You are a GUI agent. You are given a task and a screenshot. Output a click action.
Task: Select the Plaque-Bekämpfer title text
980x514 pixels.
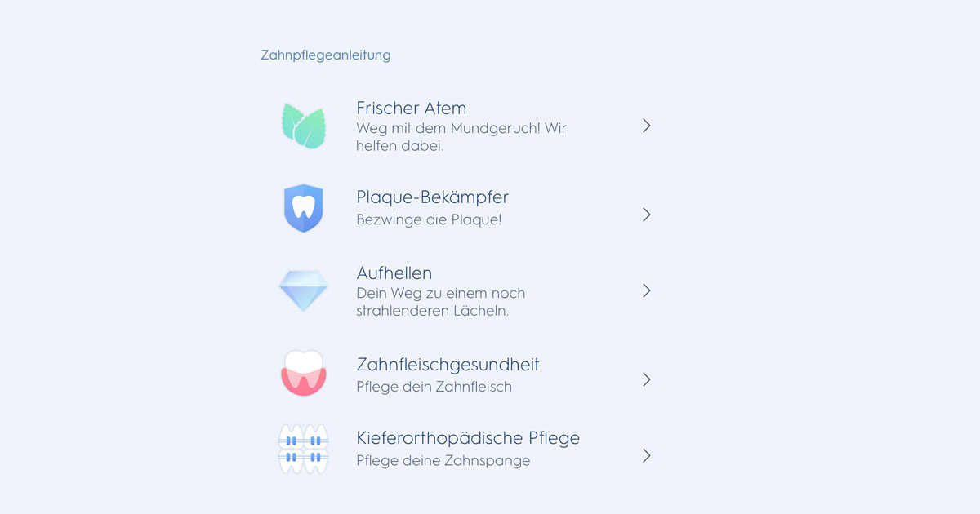(432, 197)
